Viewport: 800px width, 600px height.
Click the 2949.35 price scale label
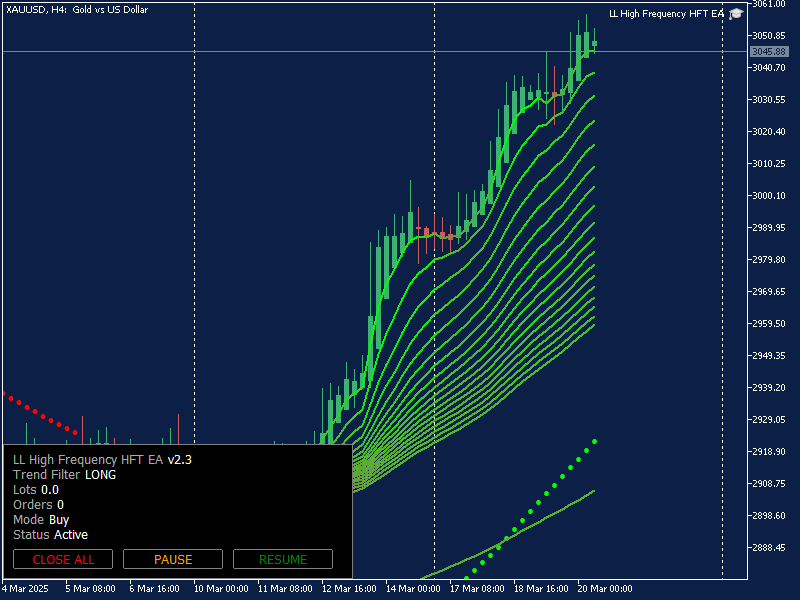[x=769, y=356]
